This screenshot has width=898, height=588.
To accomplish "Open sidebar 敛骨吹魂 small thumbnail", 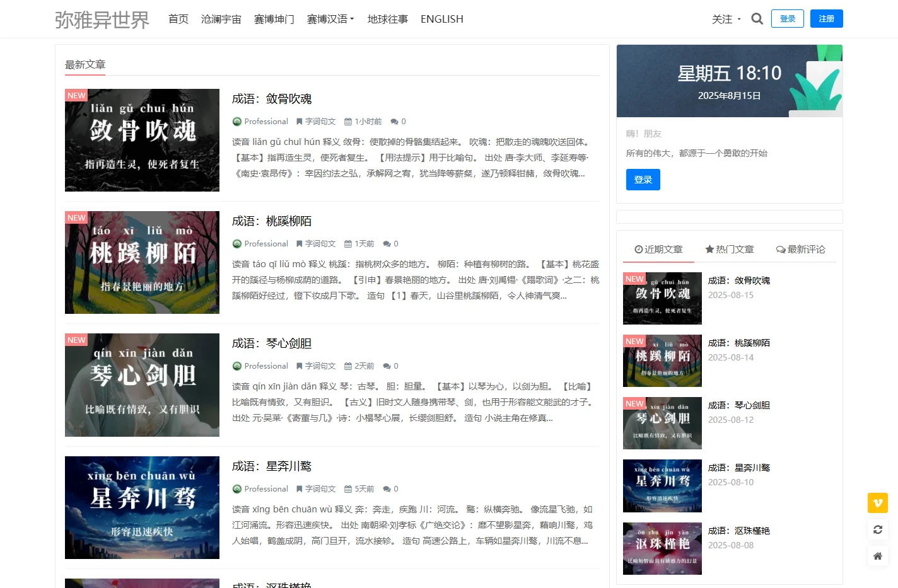I will click(662, 298).
